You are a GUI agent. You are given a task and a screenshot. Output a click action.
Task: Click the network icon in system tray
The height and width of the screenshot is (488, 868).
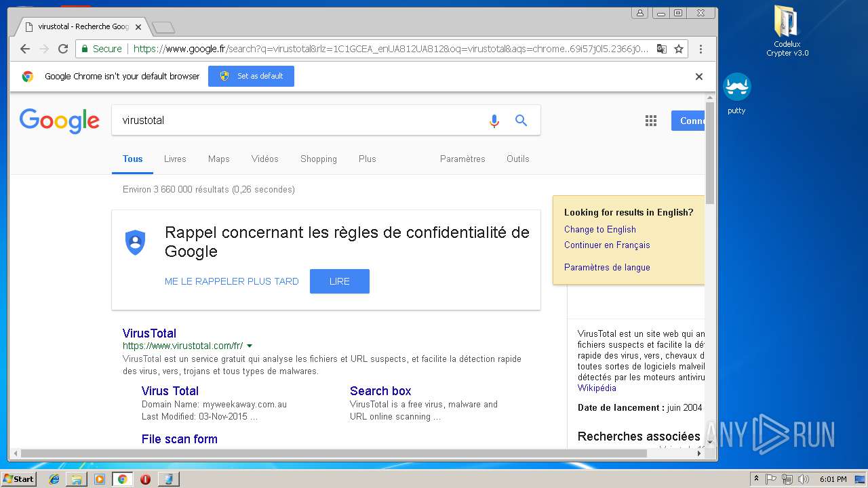(x=787, y=479)
